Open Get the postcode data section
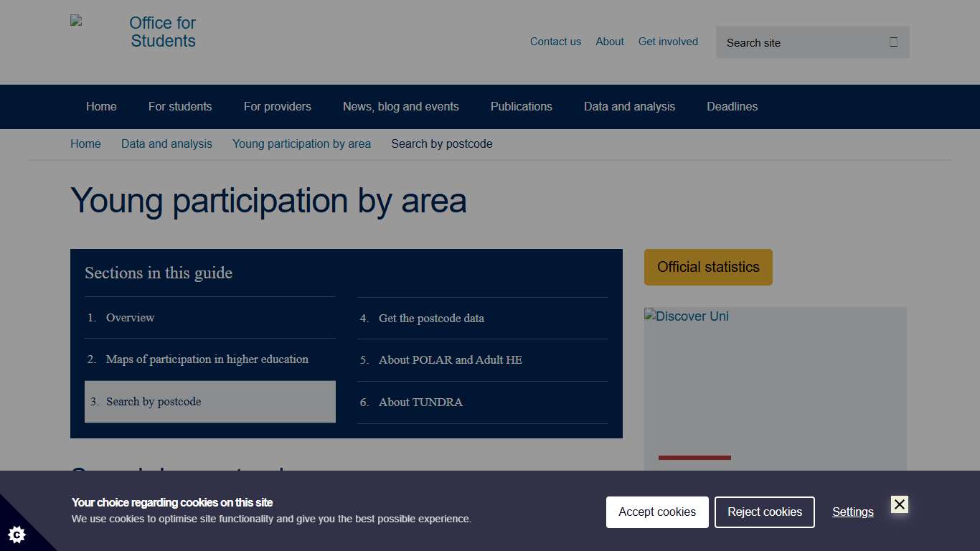The width and height of the screenshot is (980, 551). pyautogui.click(x=431, y=318)
